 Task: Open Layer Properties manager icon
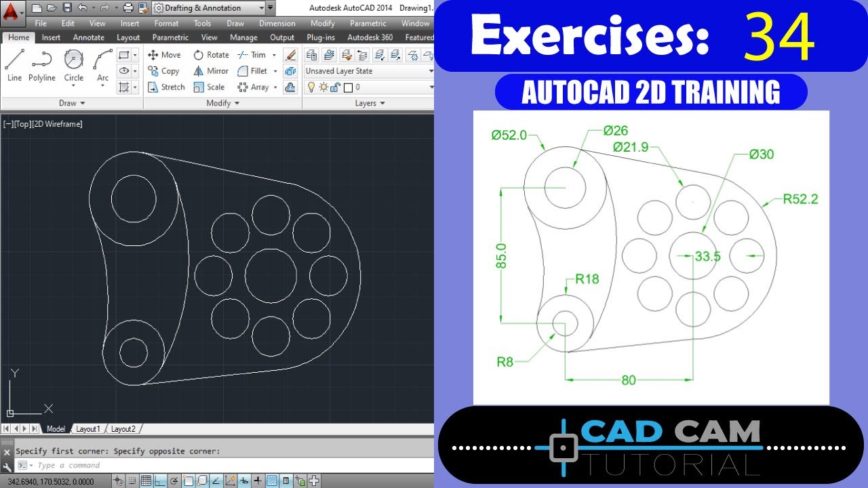coord(311,55)
